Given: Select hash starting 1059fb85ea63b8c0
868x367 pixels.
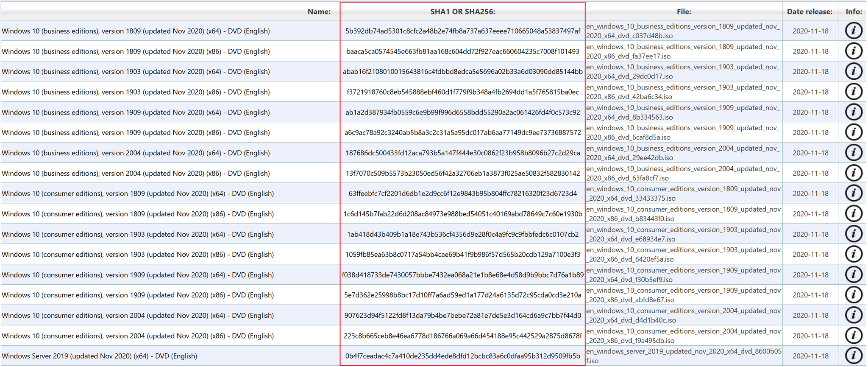Looking at the screenshot, I should coord(463,255).
